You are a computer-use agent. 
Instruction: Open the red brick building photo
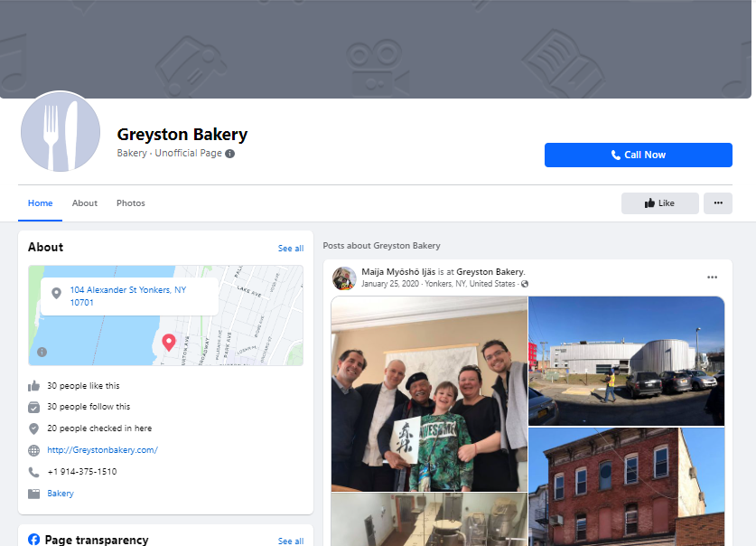[x=626, y=488]
